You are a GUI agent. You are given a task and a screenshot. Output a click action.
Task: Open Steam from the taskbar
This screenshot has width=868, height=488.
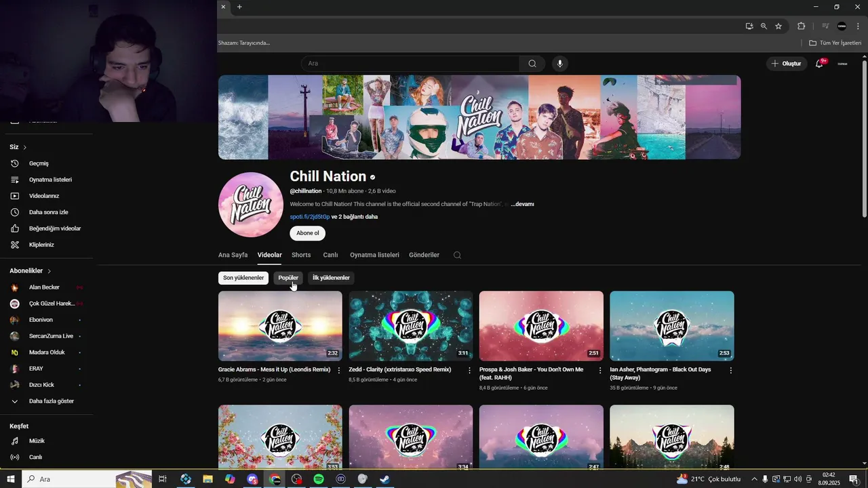click(384, 479)
